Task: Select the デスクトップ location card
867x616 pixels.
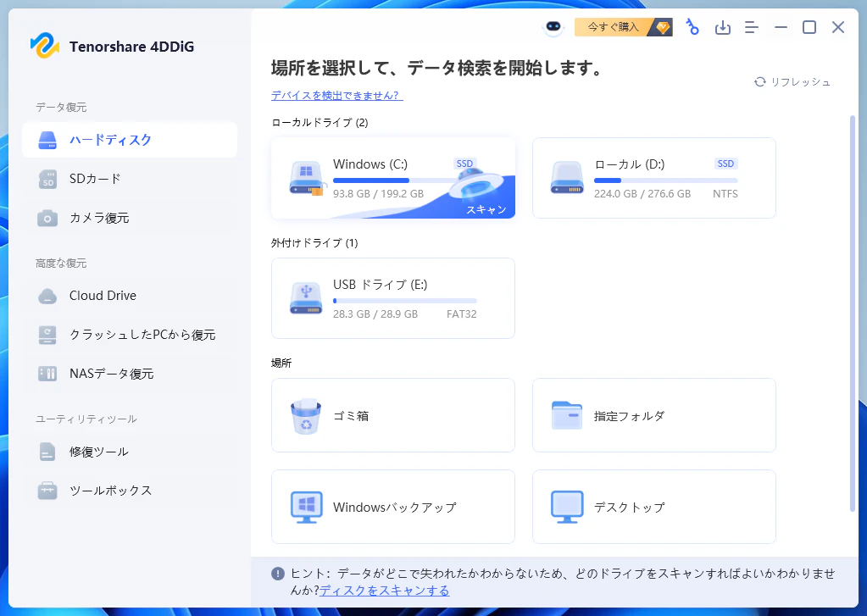Action: pyautogui.click(x=654, y=507)
